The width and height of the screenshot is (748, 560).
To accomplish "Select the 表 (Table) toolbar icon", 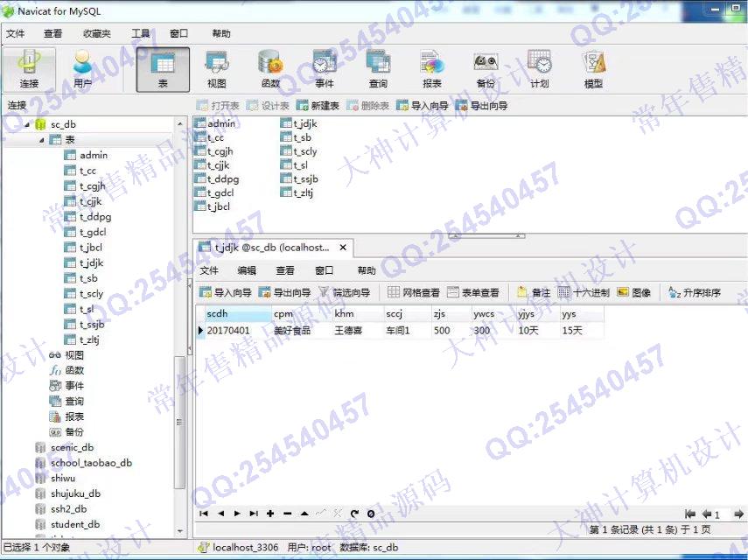I will pos(163,69).
